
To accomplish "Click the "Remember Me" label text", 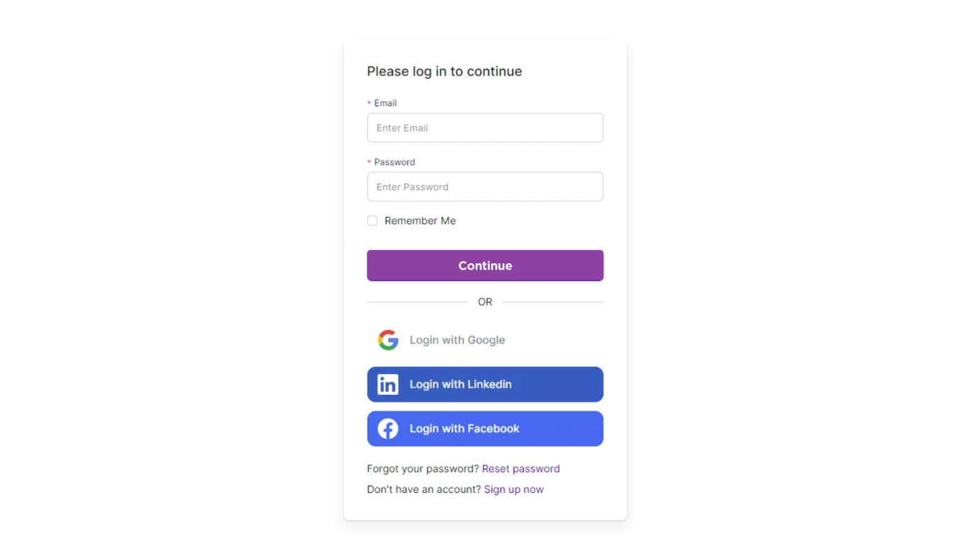I will click(x=420, y=221).
